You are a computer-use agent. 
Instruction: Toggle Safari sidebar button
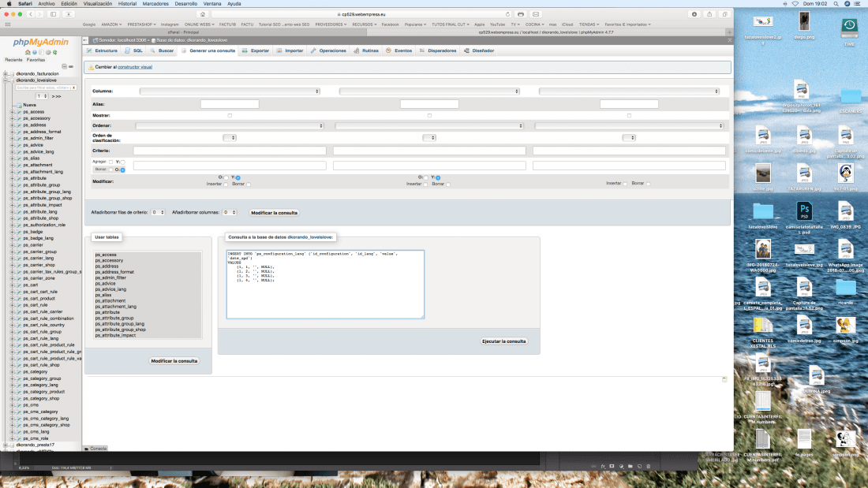[x=53, y=14]
